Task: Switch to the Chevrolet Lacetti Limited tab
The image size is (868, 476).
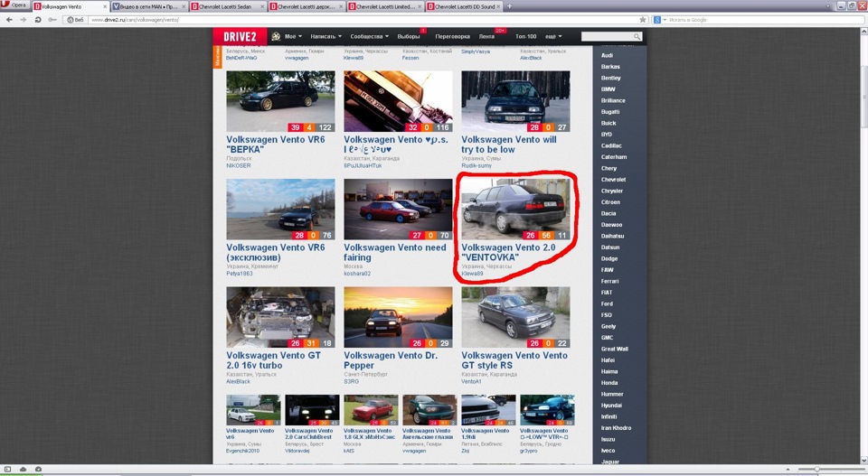Action: coord(385,6)
